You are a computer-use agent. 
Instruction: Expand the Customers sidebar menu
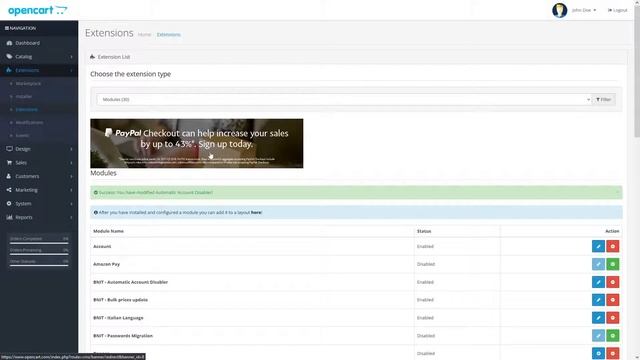[39, 176]
